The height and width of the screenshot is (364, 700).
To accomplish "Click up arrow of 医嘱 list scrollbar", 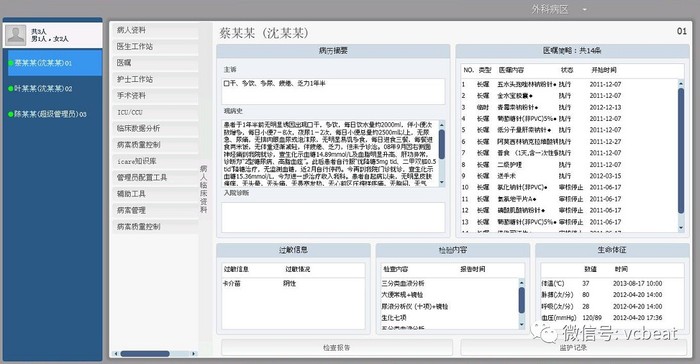I will point(681,84).
